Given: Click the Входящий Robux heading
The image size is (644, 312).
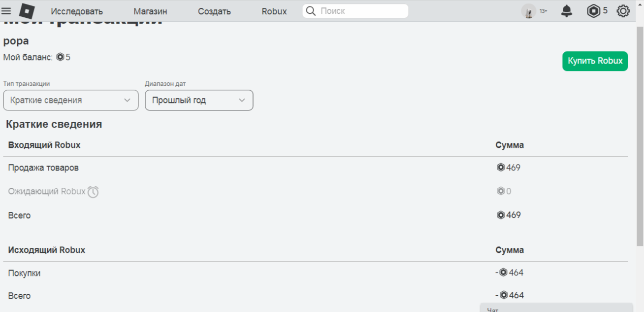Looking at the screenshot, I should click(44, 145).
